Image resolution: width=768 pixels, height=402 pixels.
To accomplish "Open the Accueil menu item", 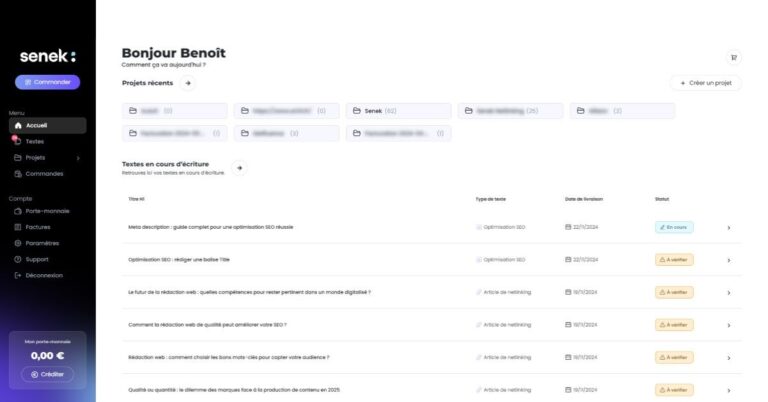I will [x=48, y=125].
